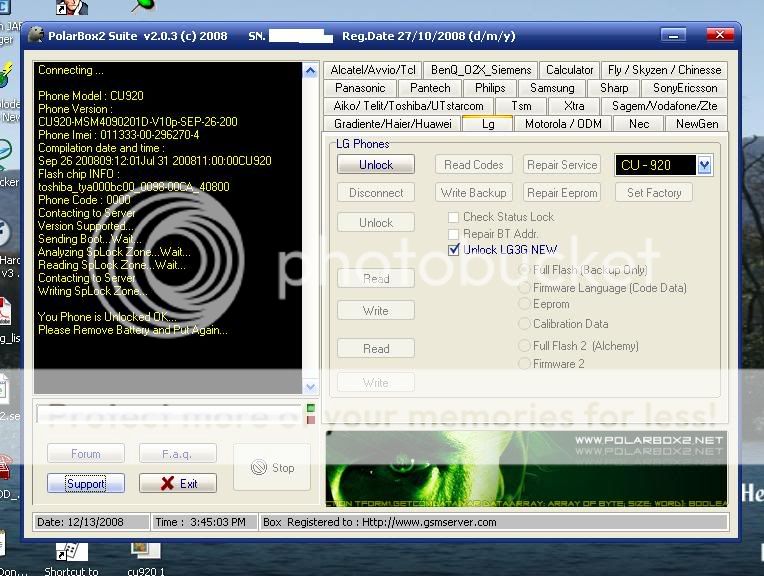Select Firmware 2 radio option
Screen dimensions: 764x576
524,364
